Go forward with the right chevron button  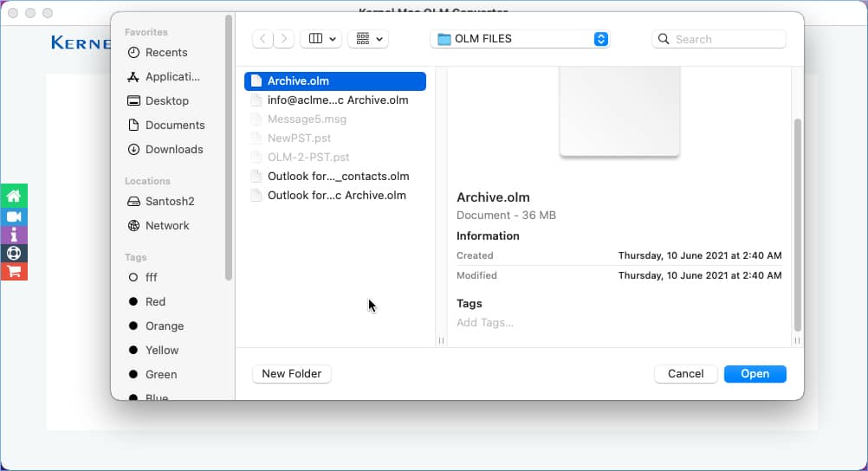(x=283, y=39)
